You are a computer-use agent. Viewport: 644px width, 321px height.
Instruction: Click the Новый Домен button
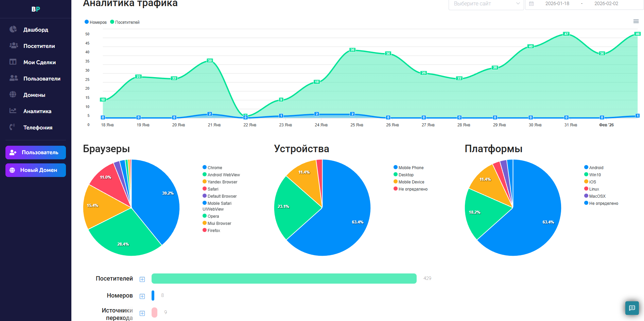36,170
